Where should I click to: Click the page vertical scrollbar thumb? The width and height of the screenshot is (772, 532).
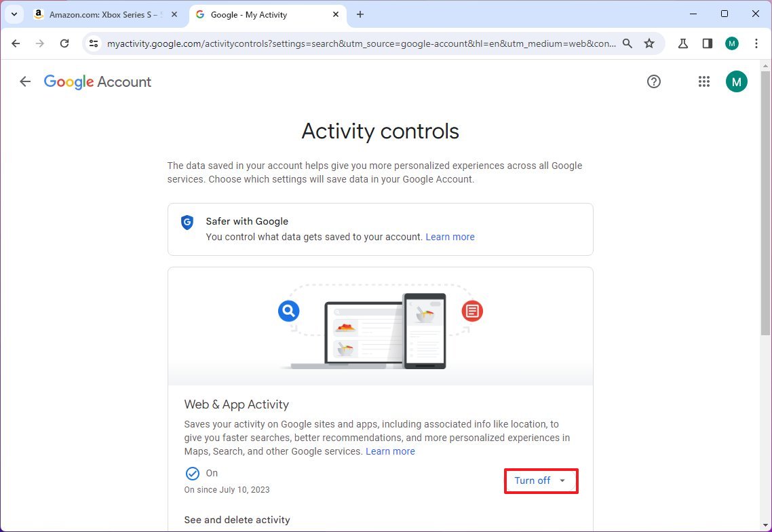[765, 203]
